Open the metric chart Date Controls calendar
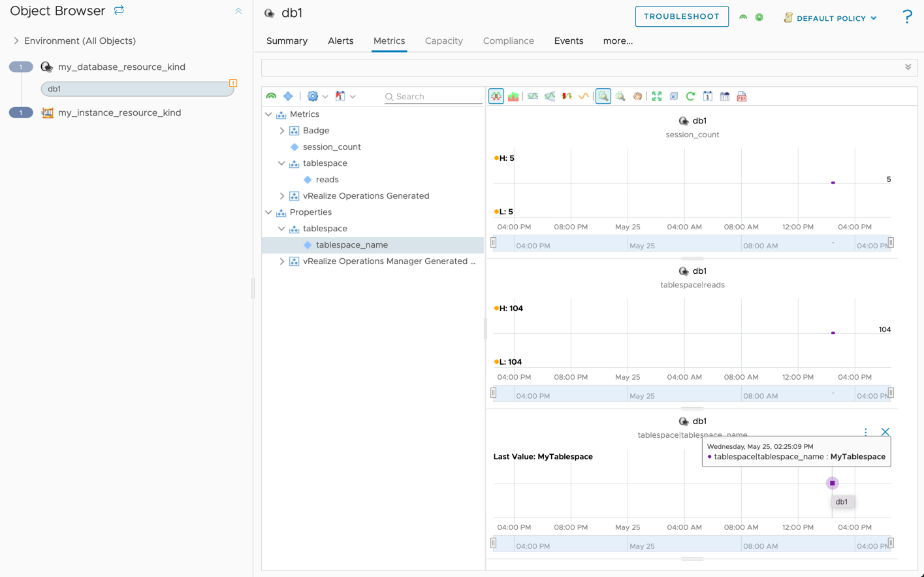Image resolution: width=924 pixels, height=577 pixels. (x=707, y=96)
